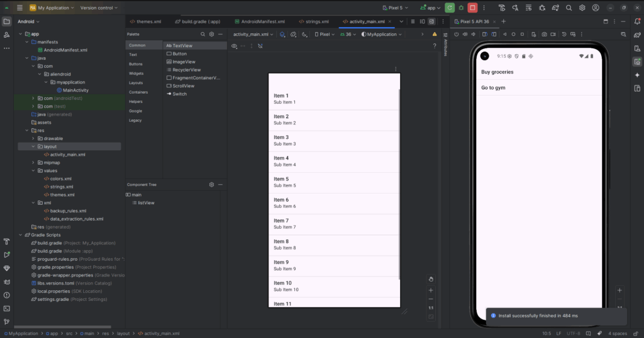Open the Pixel 5 device selector dropdown

pyautogui.click(x=396, y=8)
